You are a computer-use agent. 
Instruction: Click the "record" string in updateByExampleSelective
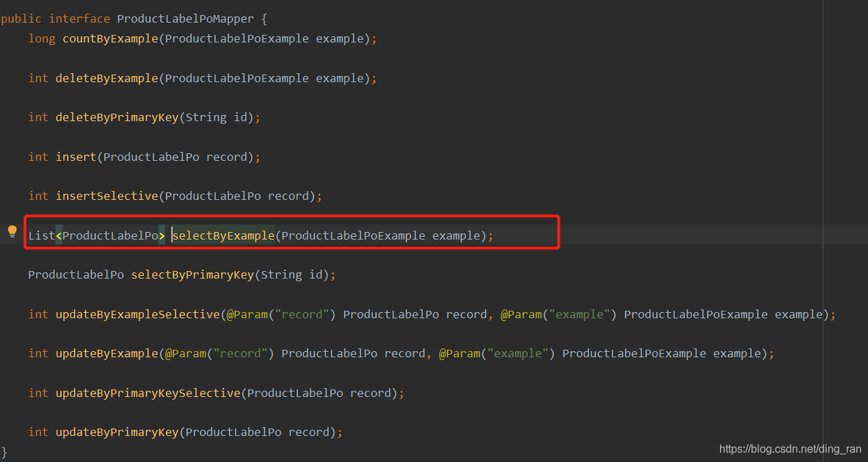302,314
